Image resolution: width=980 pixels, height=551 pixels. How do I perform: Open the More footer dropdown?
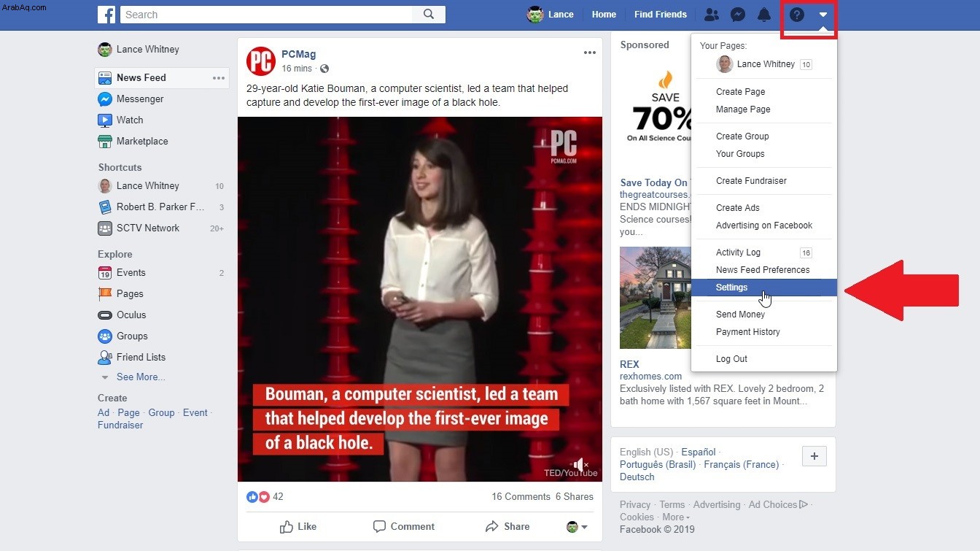tap(675, 517)
